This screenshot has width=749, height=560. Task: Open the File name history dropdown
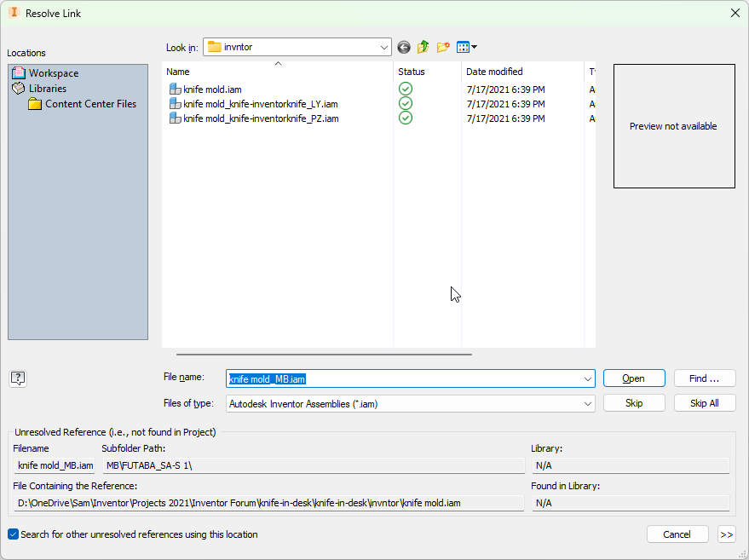(x=588, y=378)
